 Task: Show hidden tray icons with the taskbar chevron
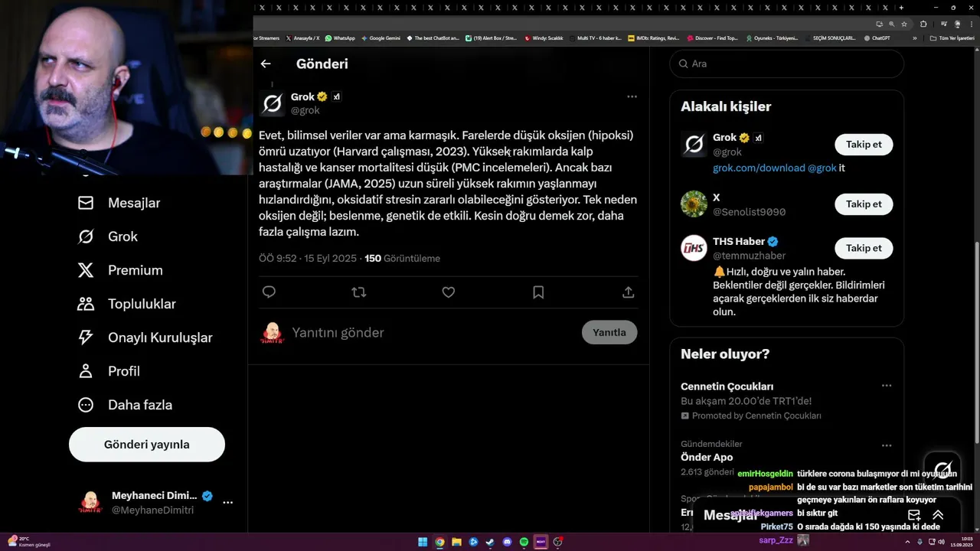pyautogui.click(x=906, y=542)
